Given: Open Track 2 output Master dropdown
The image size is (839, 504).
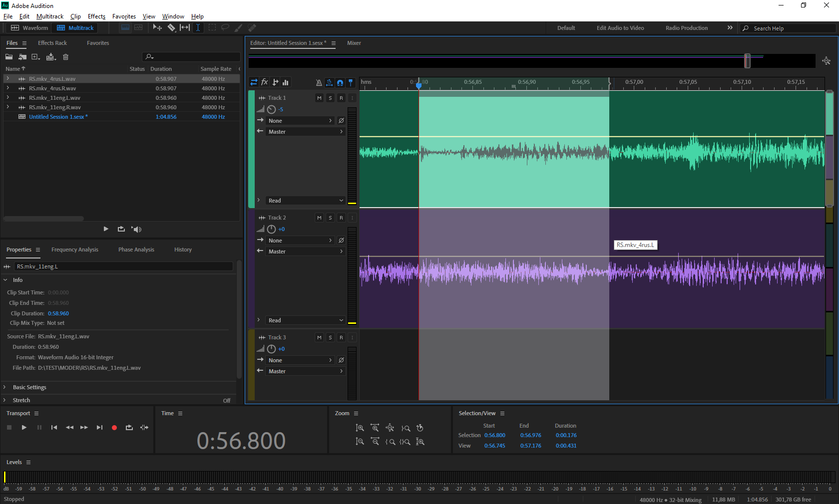Looking at the screenshot, I should [306, 252].
